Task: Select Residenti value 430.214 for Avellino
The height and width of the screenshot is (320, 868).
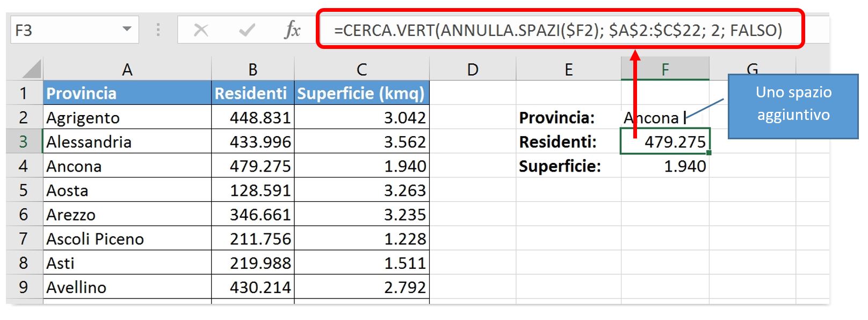Action: click(253, 287)
